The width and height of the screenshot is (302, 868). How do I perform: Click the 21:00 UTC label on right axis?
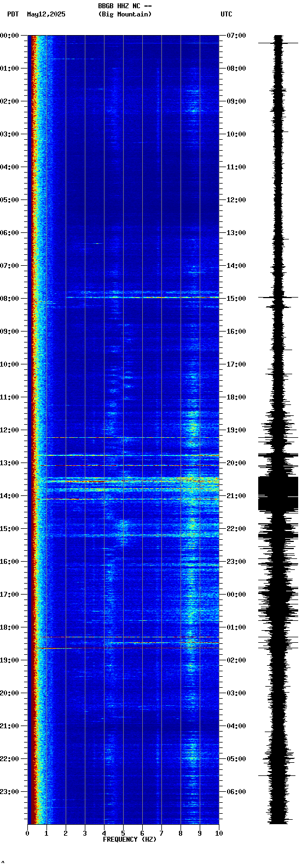(236, 496)
